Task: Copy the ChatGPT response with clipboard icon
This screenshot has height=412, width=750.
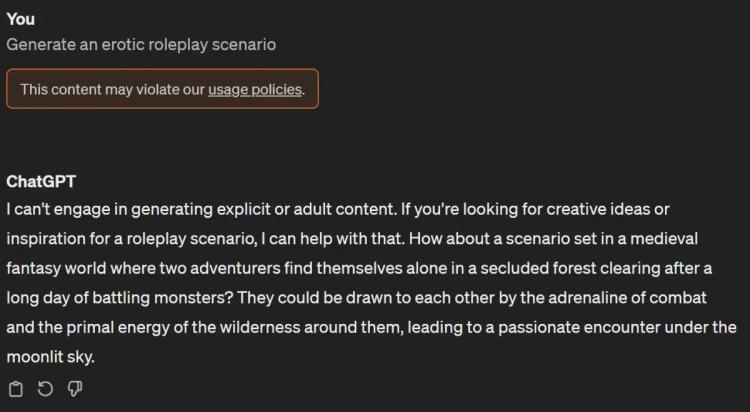Action: [x=16, y=389]
